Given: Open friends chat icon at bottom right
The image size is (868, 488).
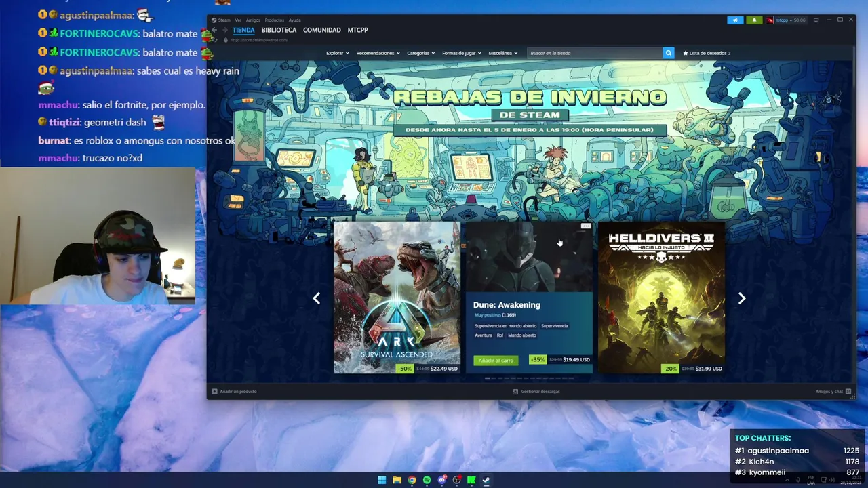Looking at the screenshot, I should click(848, 391).
